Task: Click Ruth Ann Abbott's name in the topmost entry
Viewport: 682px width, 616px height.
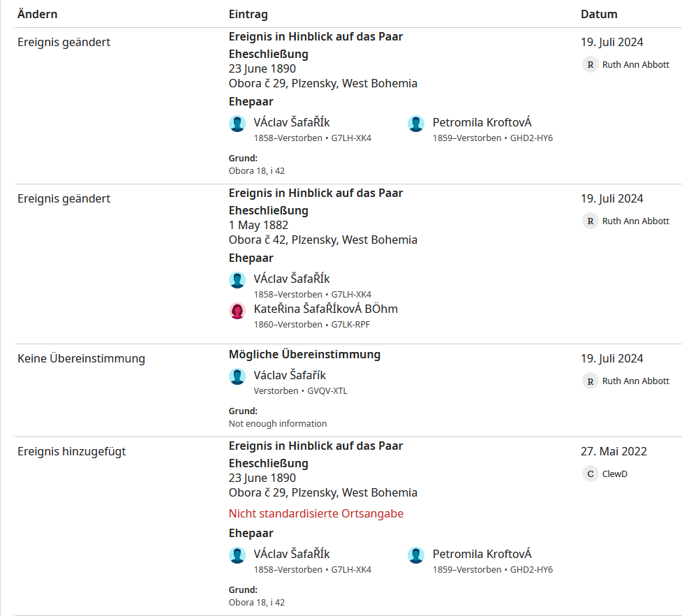Action: pyautogui.click(x=635, y=64)
